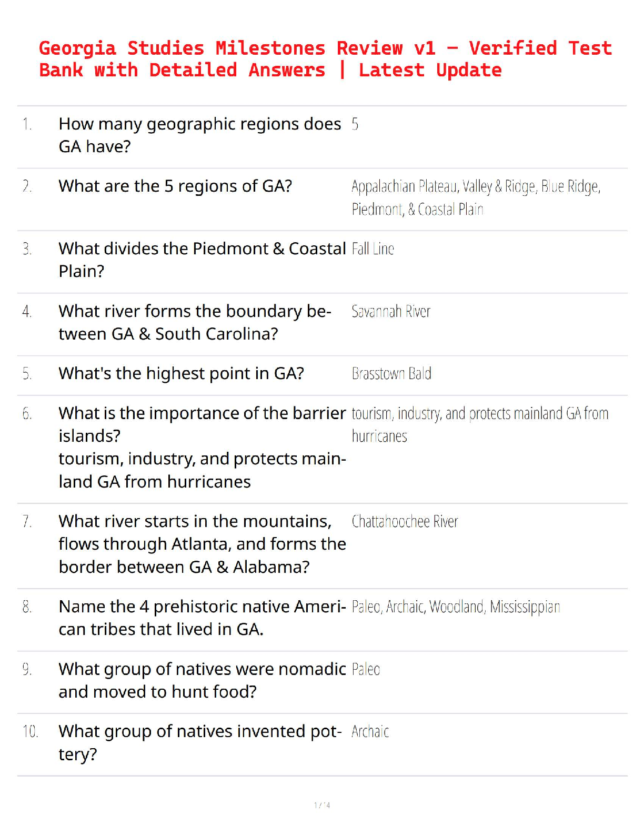Click the answer "5" for question 1
644x834 pixels.
(x=355, y=124)
